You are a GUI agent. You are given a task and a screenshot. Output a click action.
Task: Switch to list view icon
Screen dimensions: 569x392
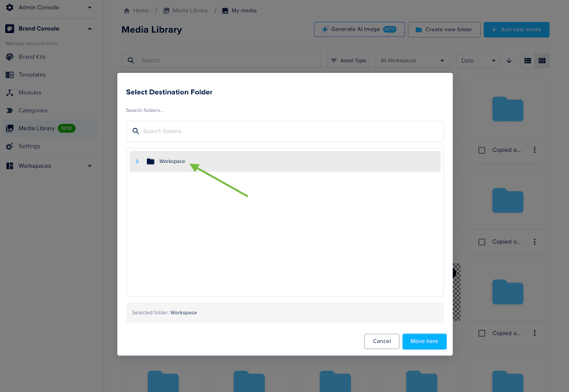pos(527,61)
